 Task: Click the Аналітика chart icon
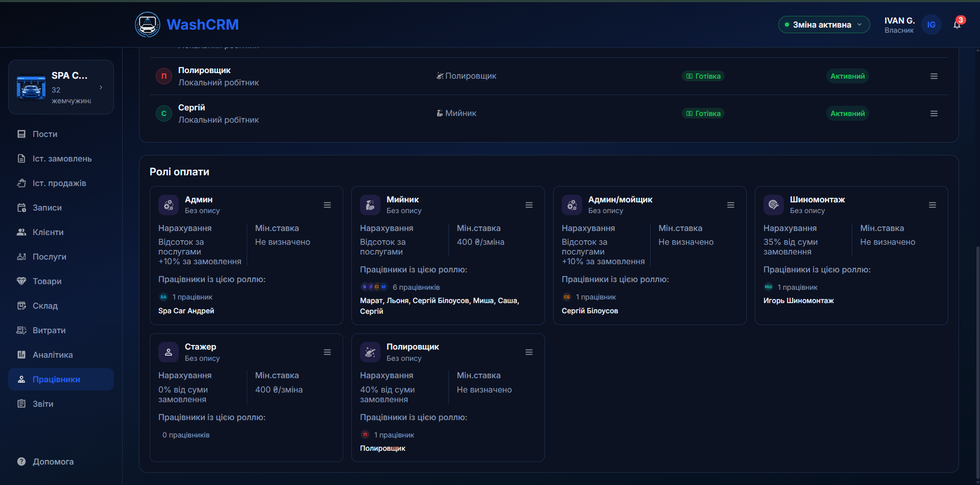point(21,355)
